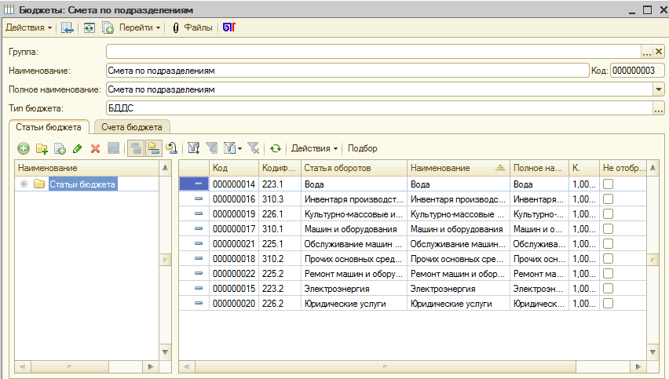Click the tree pane horizontal scrollbar right arrow
Screen dimensions: 669x379
coord(150,367)
